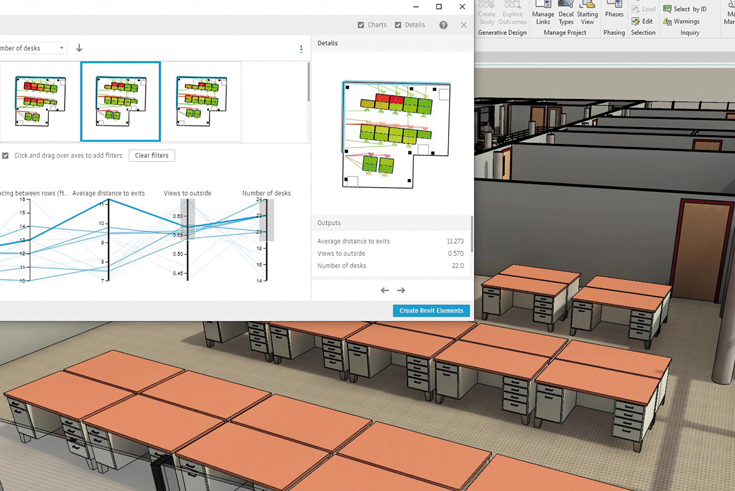Go to the previous design outcome arrow

point(385,291)
